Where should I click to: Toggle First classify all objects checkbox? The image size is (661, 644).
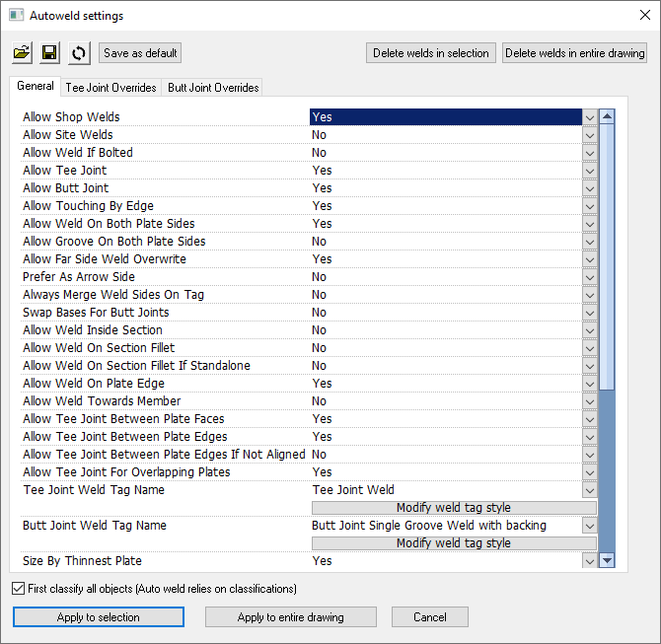click(x=20, y=589)
